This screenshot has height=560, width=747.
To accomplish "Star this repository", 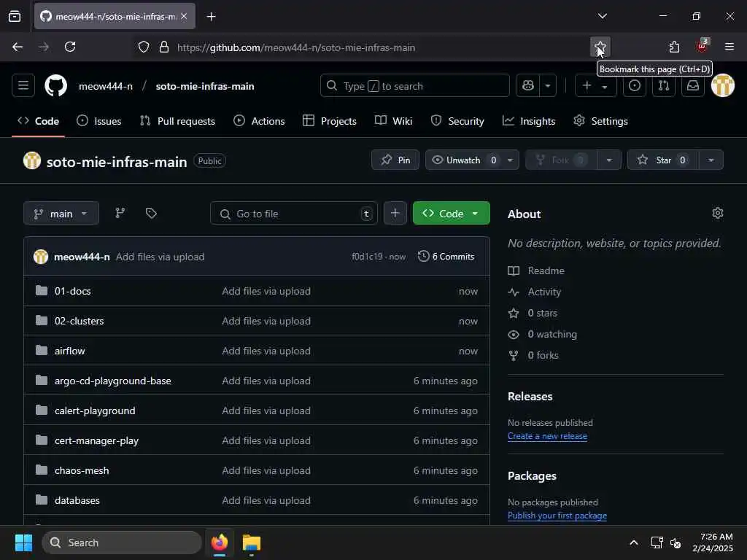I will (x=663, y=160).
